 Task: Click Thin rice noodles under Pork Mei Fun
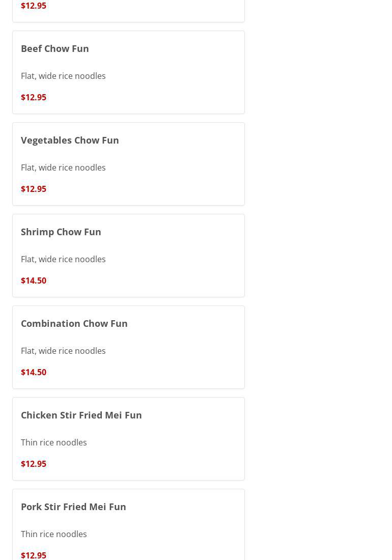click(x=54, y=534)
